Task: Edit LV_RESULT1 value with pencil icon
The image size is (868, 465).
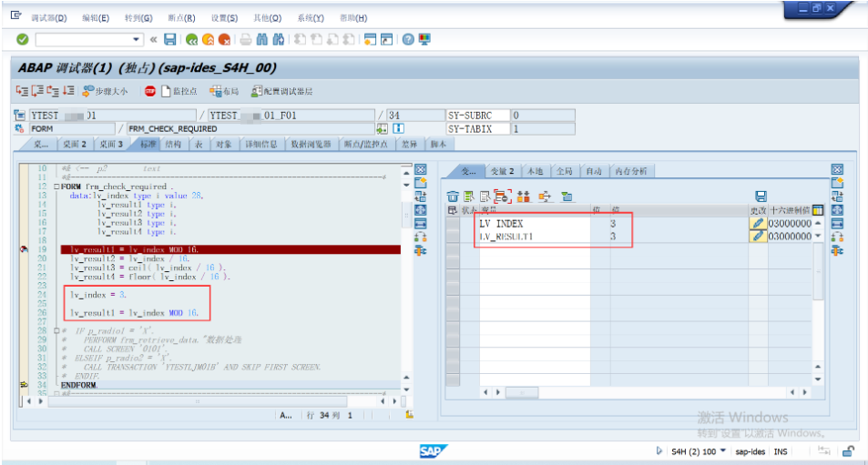Action: pos(758,236)
